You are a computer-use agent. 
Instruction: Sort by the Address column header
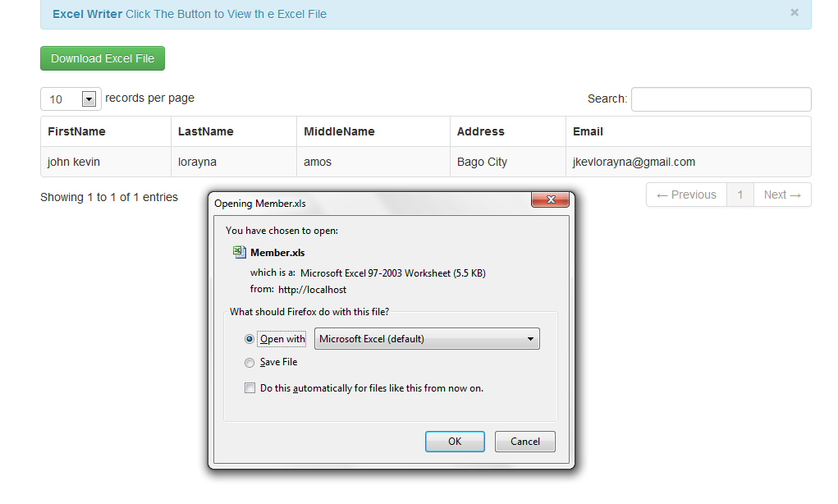click(x=508, y=131)
